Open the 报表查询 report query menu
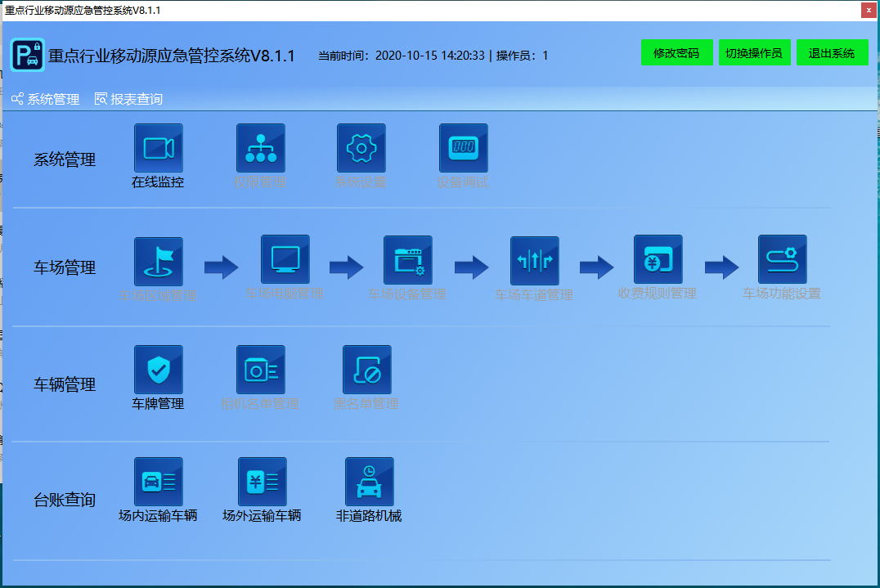 pos(127,99)
